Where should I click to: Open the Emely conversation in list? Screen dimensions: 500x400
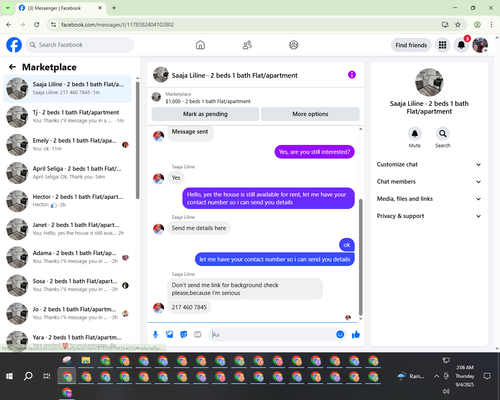[68, 145]
